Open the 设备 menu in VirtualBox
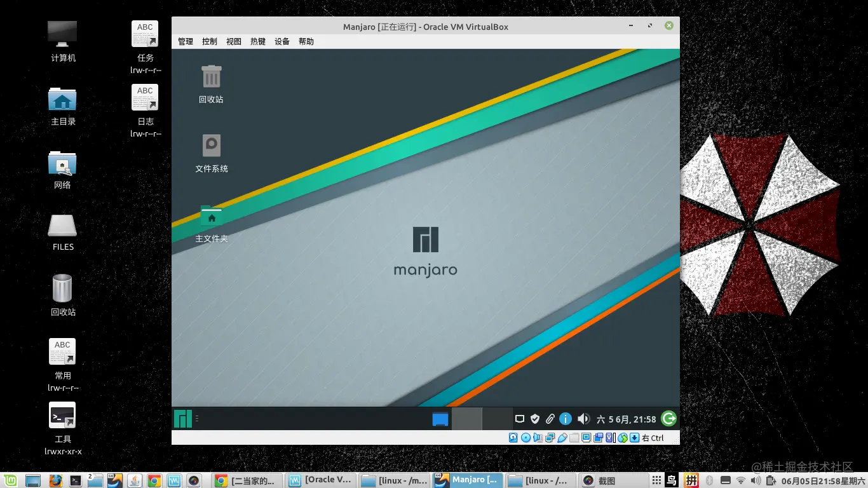 (x=282, y=41)
